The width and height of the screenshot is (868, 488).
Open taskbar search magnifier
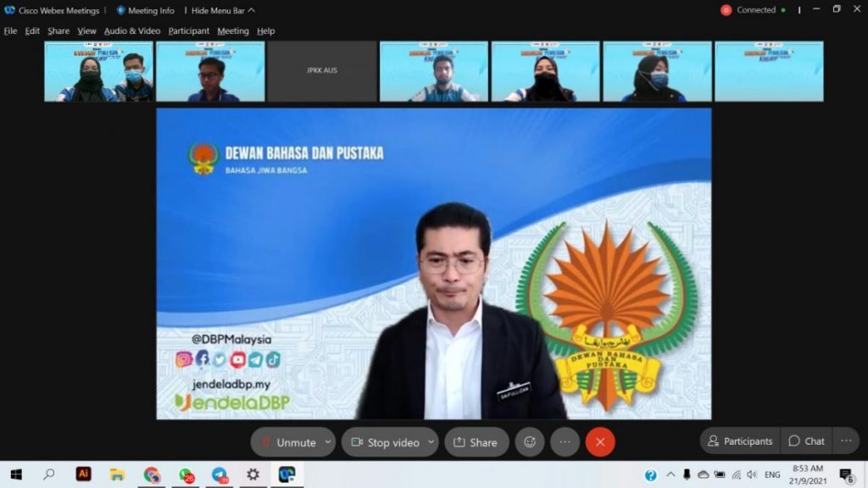49,474
